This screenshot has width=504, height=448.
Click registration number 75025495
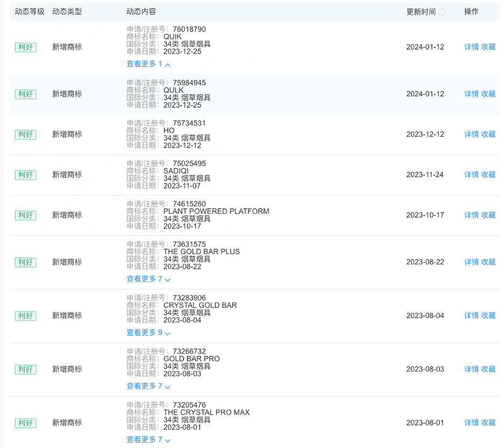190,164
